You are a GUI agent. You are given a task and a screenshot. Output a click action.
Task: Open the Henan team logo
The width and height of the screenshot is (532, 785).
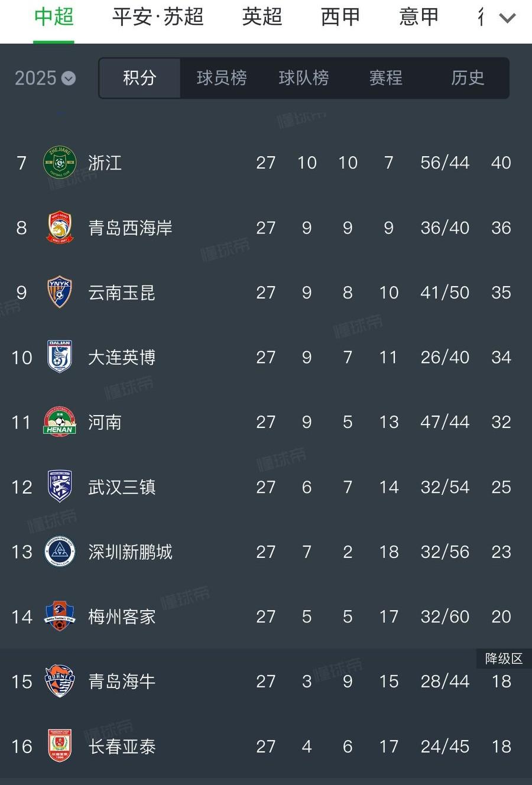point(60,421)
